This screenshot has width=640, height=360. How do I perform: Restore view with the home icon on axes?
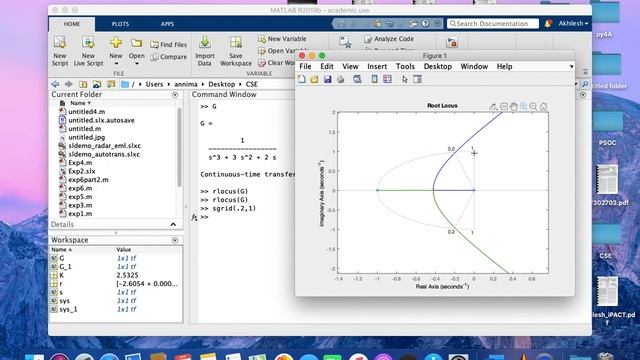(x=543, y=107)
